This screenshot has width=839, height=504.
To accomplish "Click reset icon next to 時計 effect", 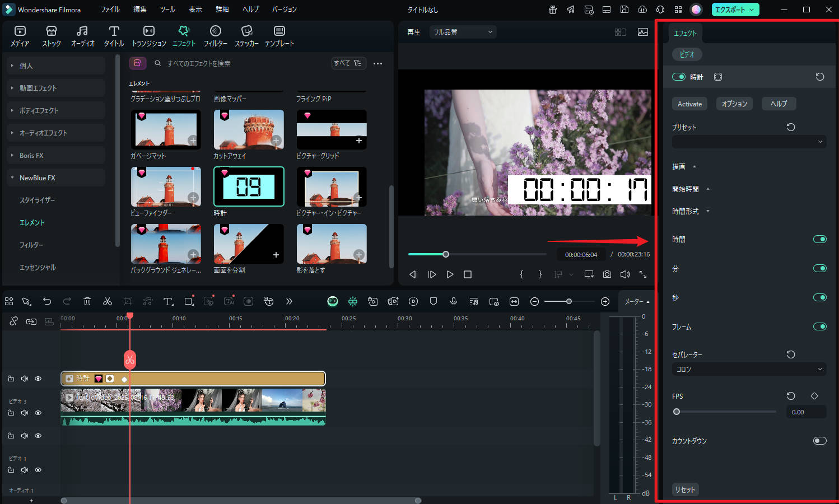I will (x=820, y=77).
